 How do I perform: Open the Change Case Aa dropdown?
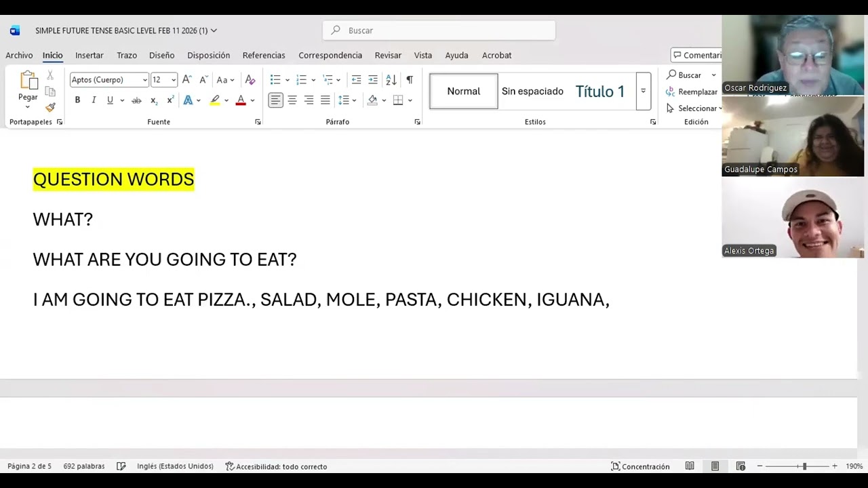tap(225, 80)
